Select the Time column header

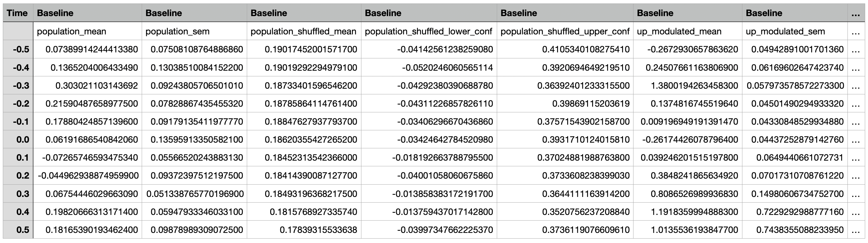[17, 13]
